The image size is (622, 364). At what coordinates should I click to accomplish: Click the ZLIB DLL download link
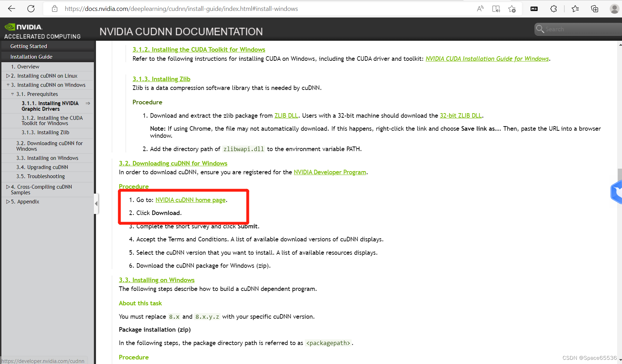pyautogui.click(x=286, y=116)
